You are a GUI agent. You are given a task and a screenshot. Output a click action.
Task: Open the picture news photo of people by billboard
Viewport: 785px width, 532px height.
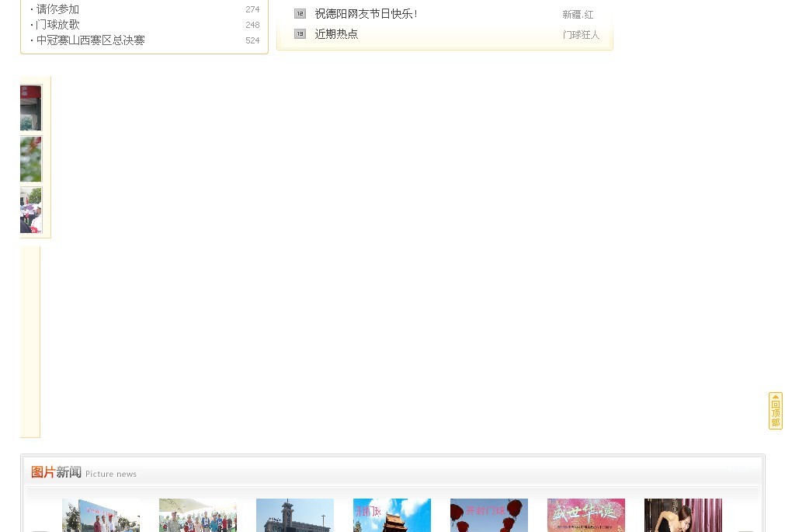pos(101,516)
